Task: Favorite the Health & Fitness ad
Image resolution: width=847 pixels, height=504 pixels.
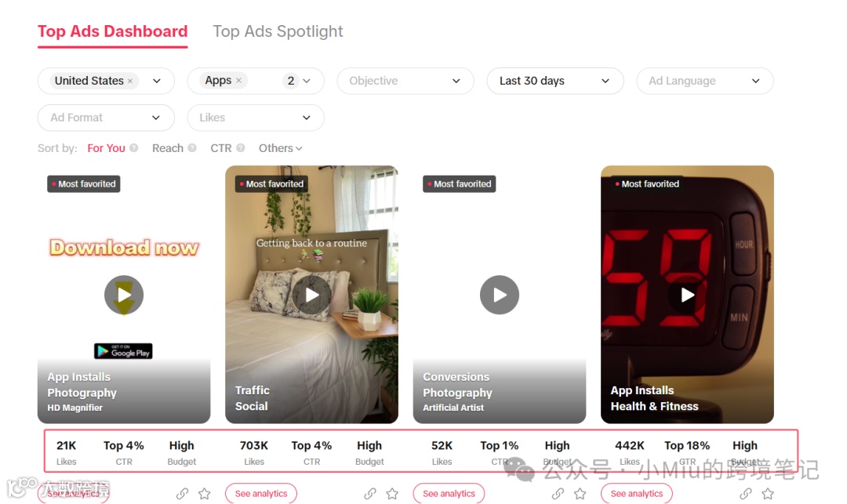Action: pos(768,493)
